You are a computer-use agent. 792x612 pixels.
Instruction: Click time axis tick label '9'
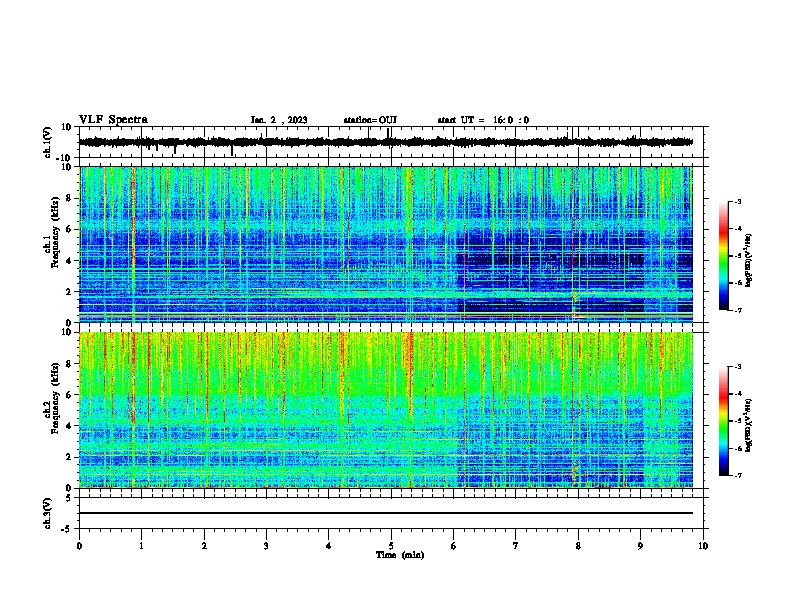point(640,546)
